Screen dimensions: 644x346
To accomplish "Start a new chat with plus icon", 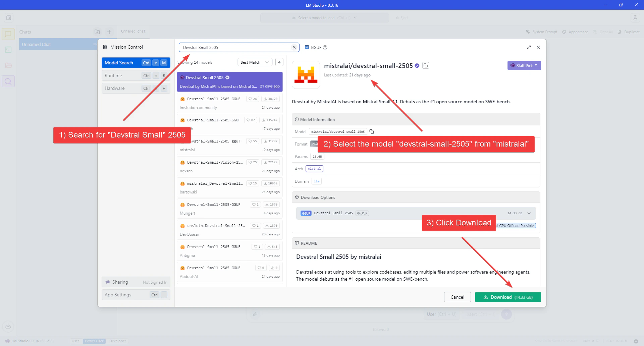I will (x=109, y=32).
